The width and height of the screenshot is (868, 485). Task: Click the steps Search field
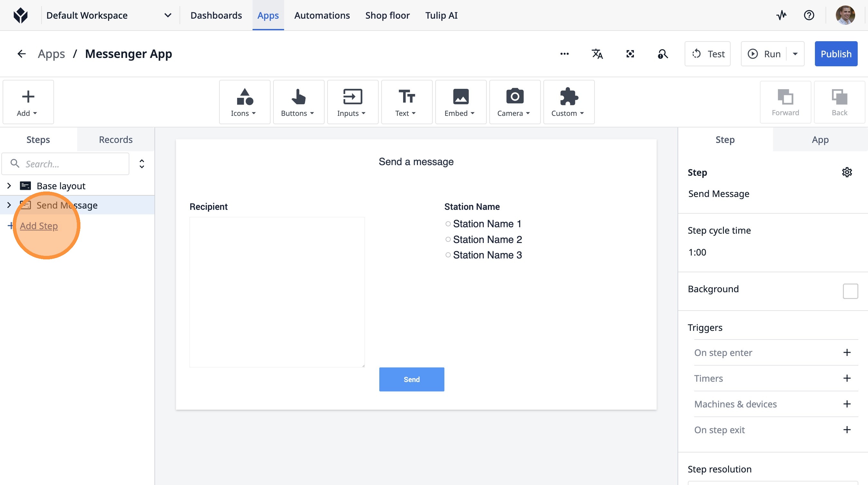[x=71, y=164]
